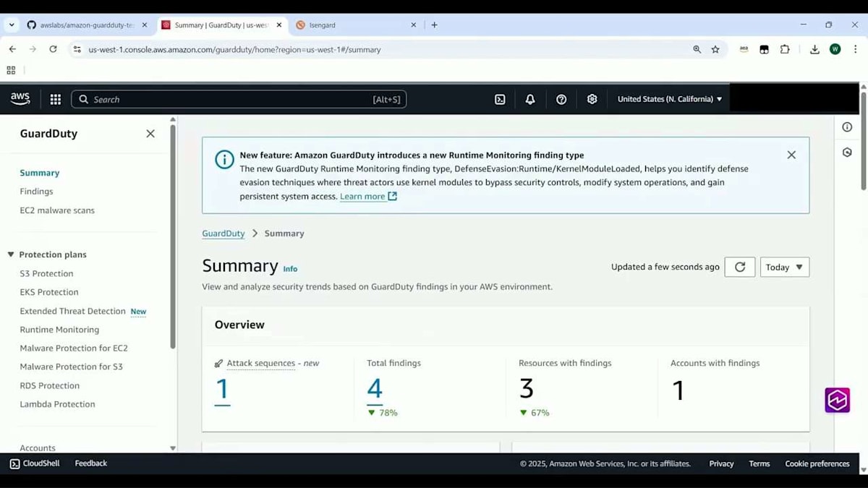Viewport: 868px width, 488px height.
Task: Focus the AWS search box
Action: point(239,99)
